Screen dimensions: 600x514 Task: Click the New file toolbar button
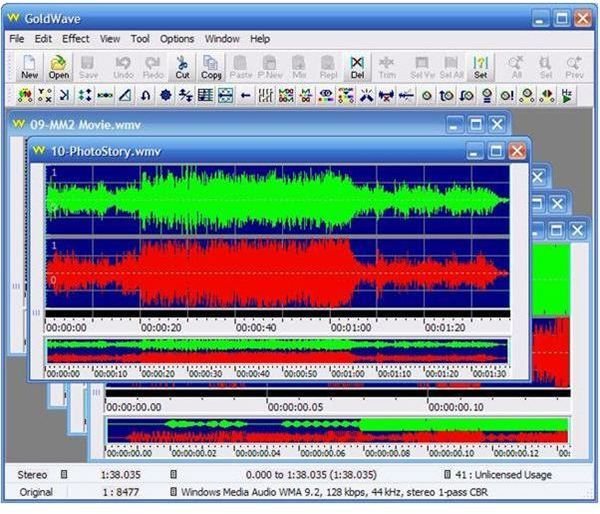[x=29, y=67]
